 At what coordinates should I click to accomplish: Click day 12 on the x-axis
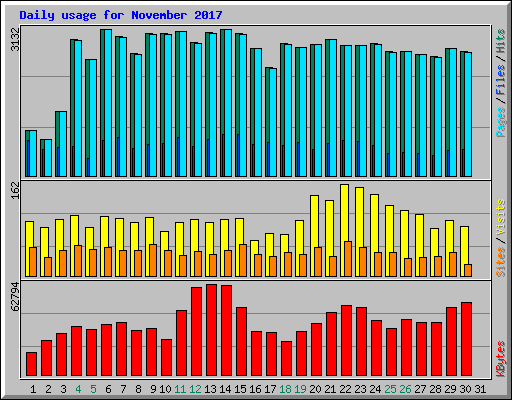click(x=195, y=389)
